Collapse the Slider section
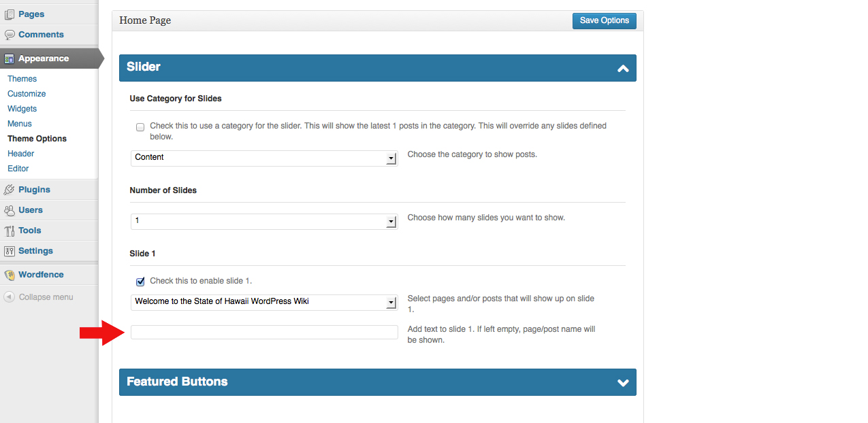 (622, 68)
